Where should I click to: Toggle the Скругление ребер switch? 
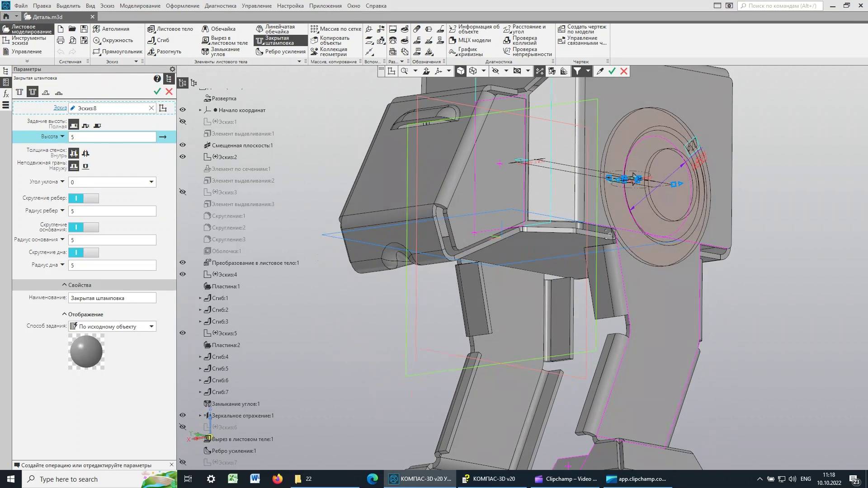[x=84, y=198]
